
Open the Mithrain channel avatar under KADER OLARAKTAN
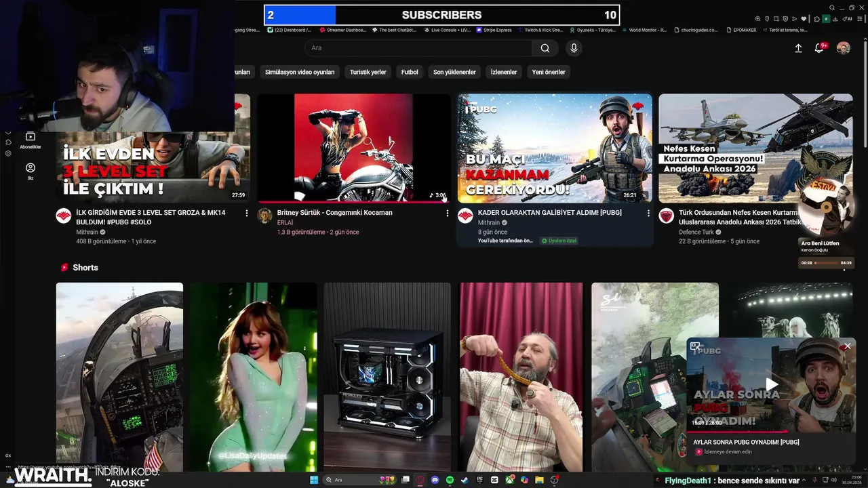coord(465,216)
